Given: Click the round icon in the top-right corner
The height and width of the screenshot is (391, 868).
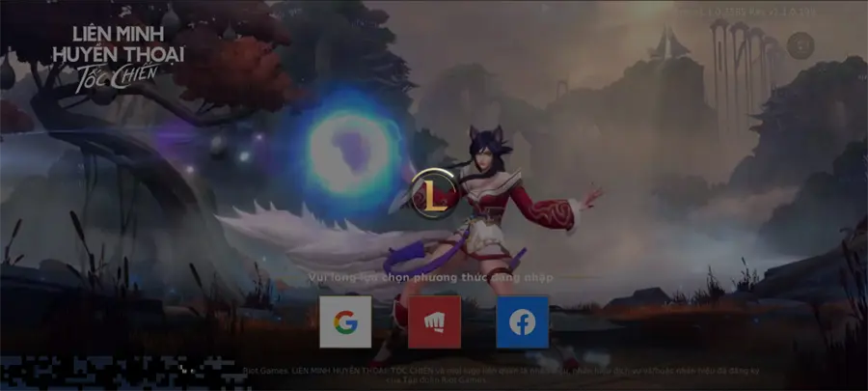Looking at the screenshot, I should 800,46.
